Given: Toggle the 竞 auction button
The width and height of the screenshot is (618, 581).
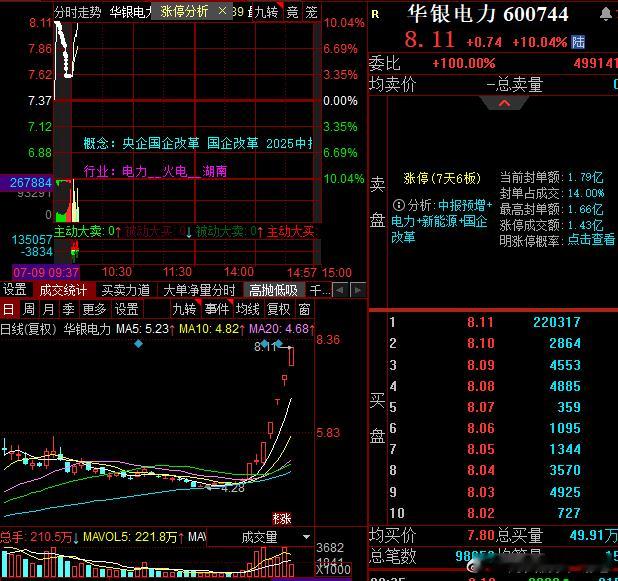Looking at the screenshot, I should (292, 12).
